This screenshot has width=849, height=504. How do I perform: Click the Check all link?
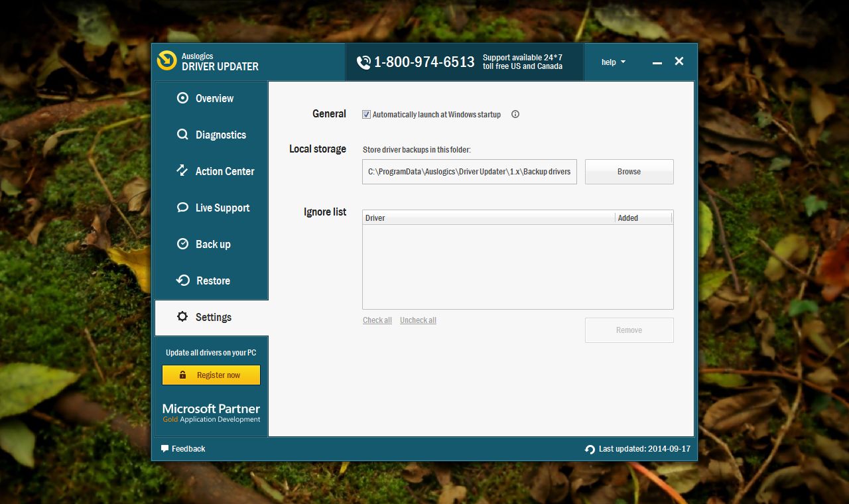[x=377, y=320]
